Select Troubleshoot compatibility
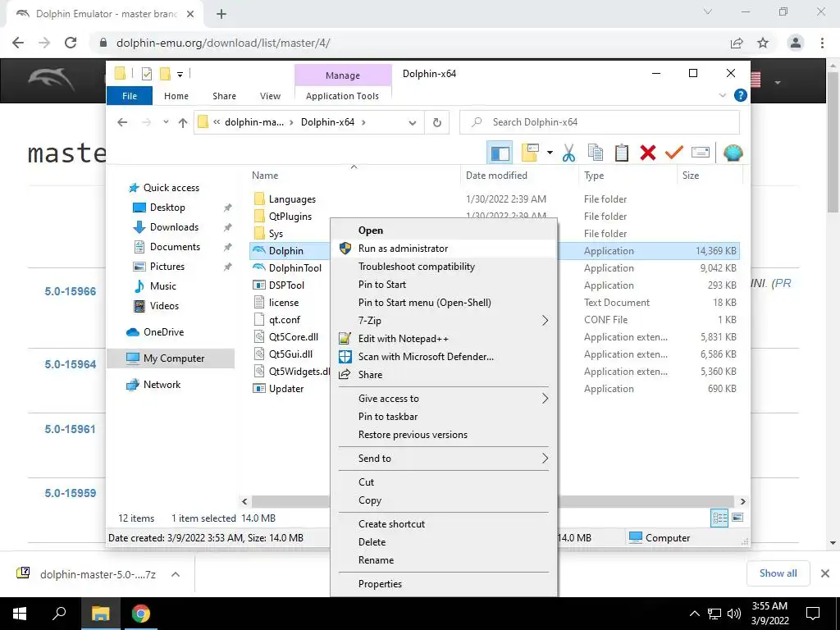This screenshot has height=630, width=840. pos(445,267)
